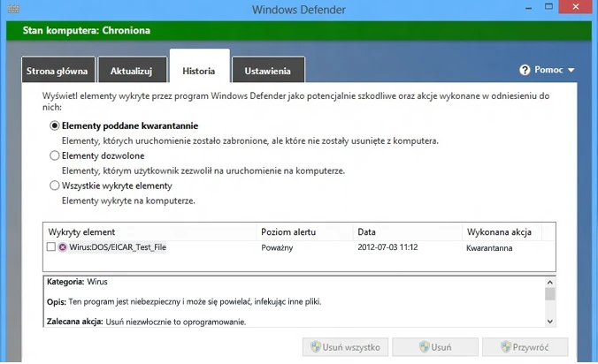Viewport: 598px width, 364px height.
Task: Click the Usuń wszystko button
Action: click(345, 347)
